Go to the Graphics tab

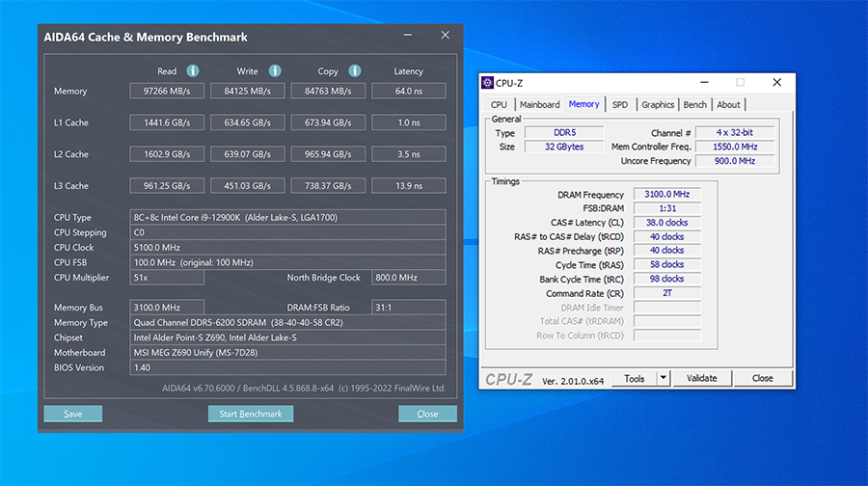[658, 105]
